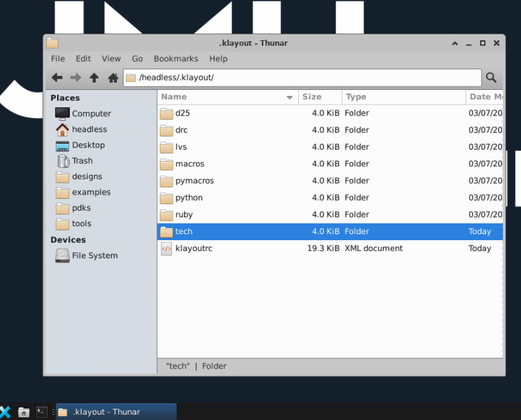Open headless home in sidebar
This screenshot has width=521, height=420.
coord(89,129)
